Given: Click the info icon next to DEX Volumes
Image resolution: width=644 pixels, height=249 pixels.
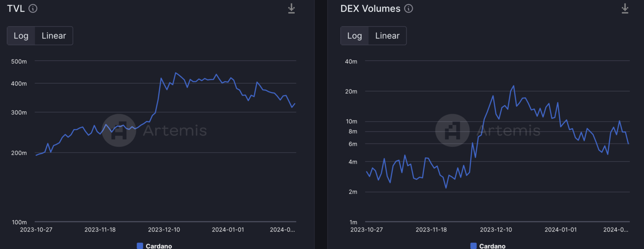Looking at the screenshot, I should (x=408, y=8).
